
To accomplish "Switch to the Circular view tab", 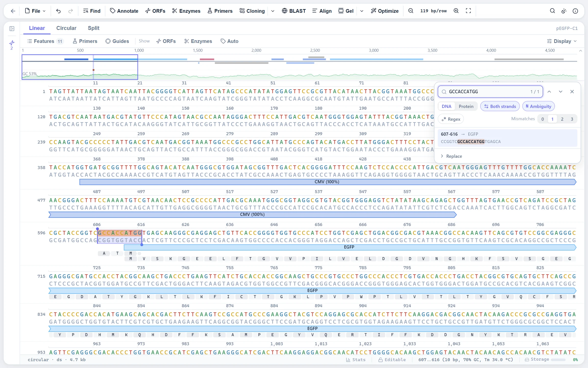I will click(66, 28).
